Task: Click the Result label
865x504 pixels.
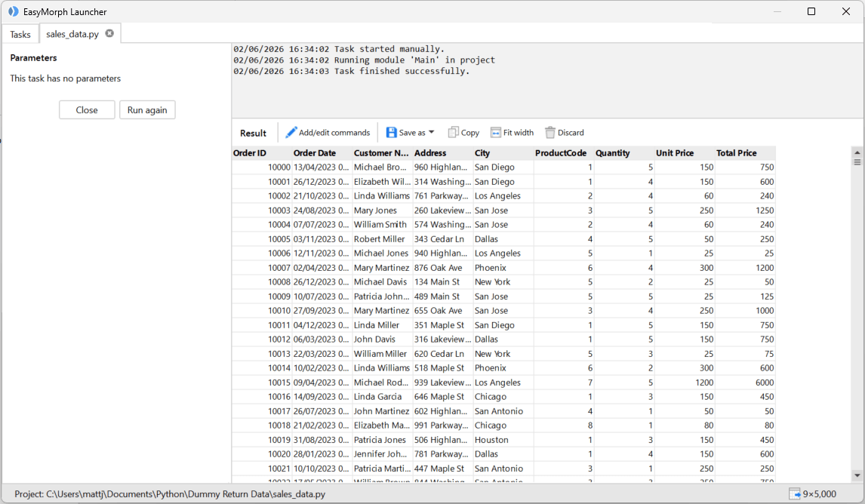Action: point(253,133)
